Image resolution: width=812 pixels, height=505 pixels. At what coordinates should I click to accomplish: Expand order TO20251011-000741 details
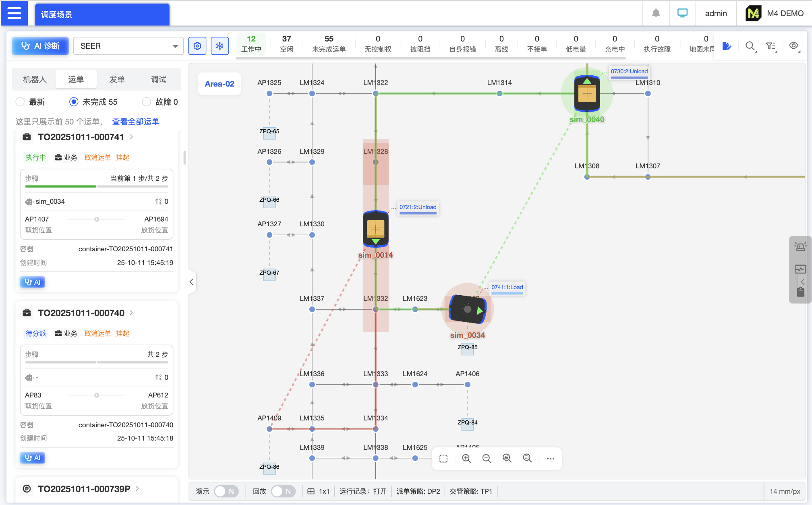[x=130, y=137]
